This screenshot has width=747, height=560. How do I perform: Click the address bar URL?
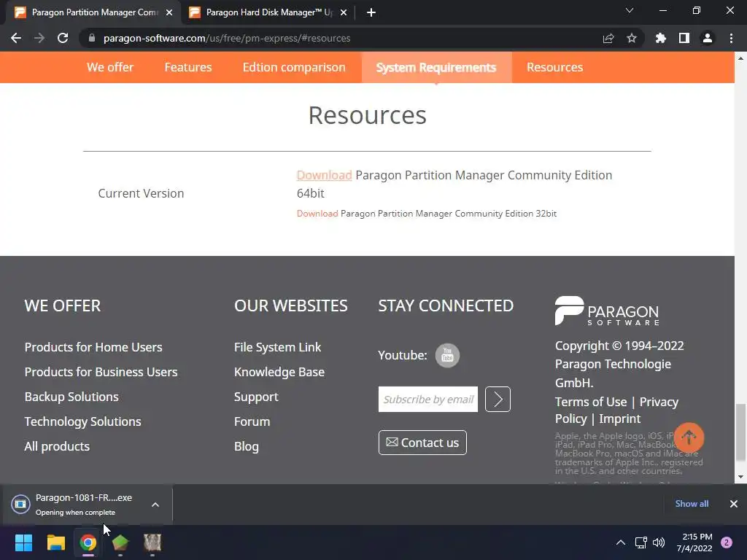tap(227, 38)
